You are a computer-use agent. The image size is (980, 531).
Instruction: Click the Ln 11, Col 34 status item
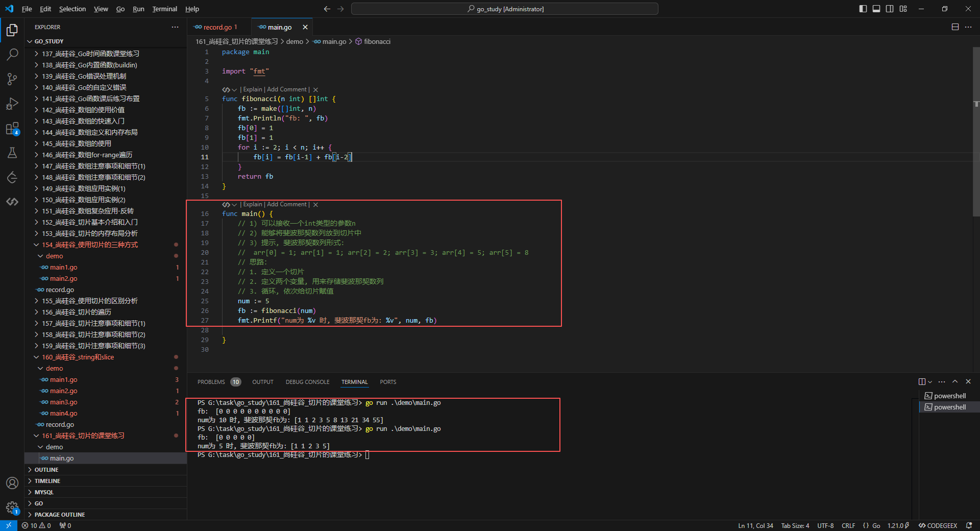[x=755, y=525]
